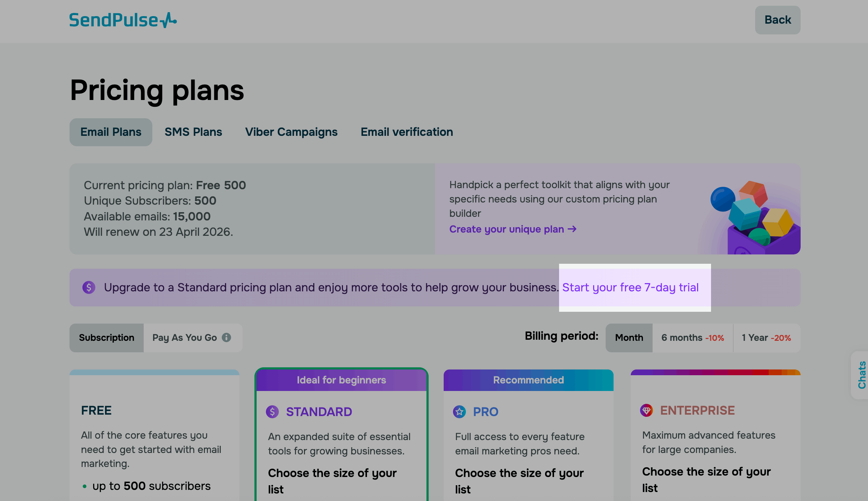Open the Email Plans tab
Screen dimensions: 868x501
[111, 132]
